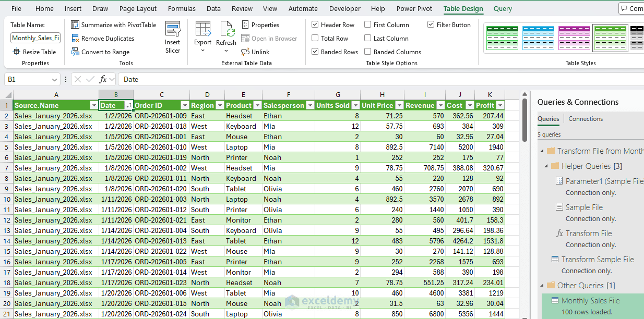Screen dimensions: 644x319
Task: Switch to the Data ribbon tab
Action: (x=213, y=8)
